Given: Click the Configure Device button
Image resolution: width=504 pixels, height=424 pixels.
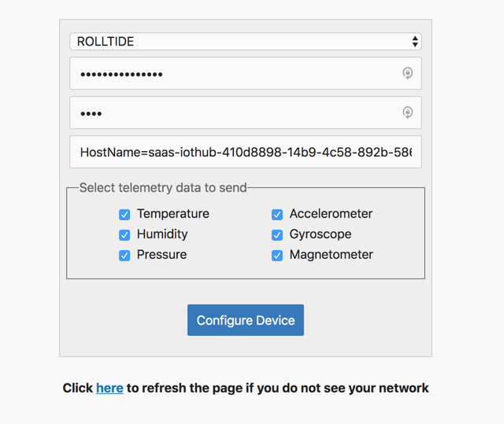Looking at the screenshot, I should point(246,320).
